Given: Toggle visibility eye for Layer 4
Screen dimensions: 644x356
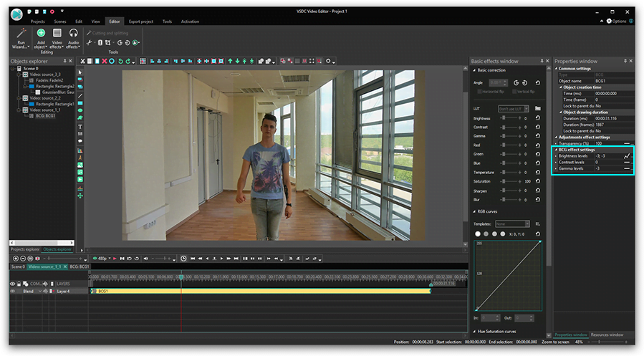Looking at the screenshot, I should tap(12, 291).
